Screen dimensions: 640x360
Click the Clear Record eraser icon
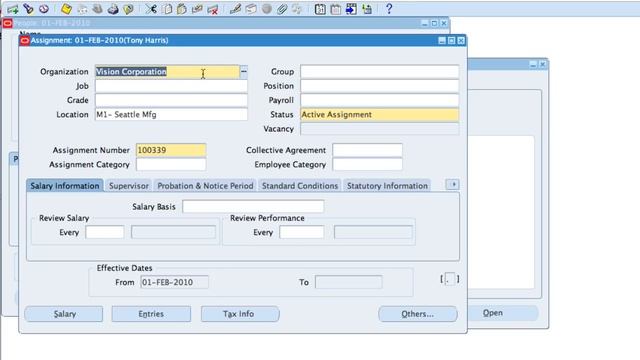coord(197,9)
